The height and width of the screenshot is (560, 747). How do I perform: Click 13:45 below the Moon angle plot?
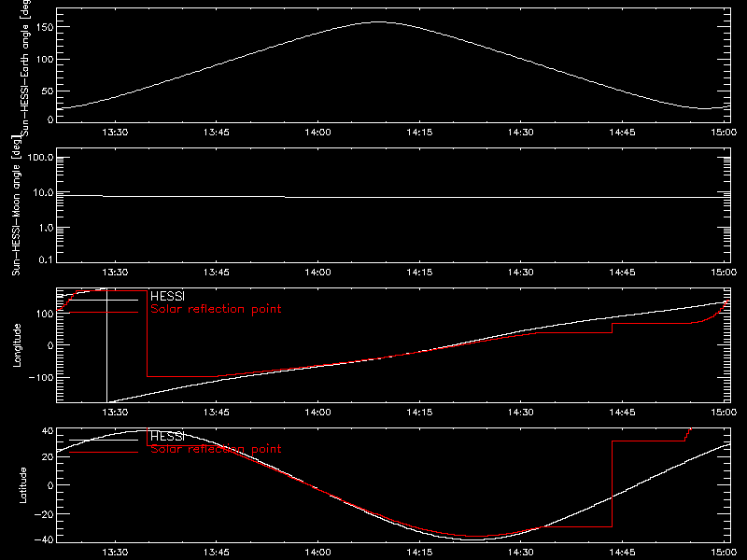pyautogui.click(x=217, y=272)
